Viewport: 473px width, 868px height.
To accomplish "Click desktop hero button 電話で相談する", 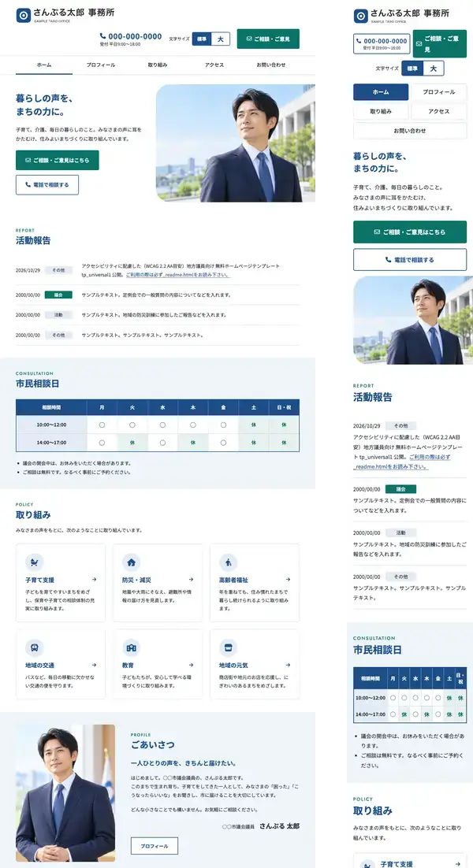I will pyautogui.click(x=47, y=185).
